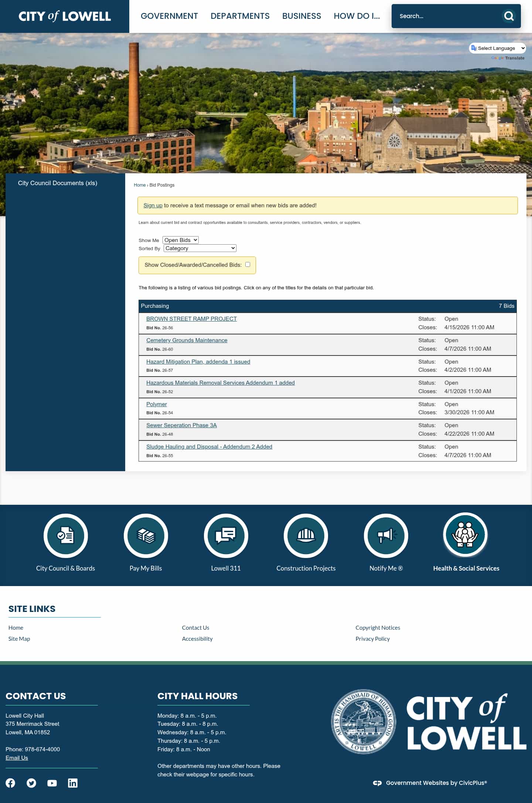Open Cemetery Grounds Maintenance bid

pyautogui.click(x=187, y=340)
